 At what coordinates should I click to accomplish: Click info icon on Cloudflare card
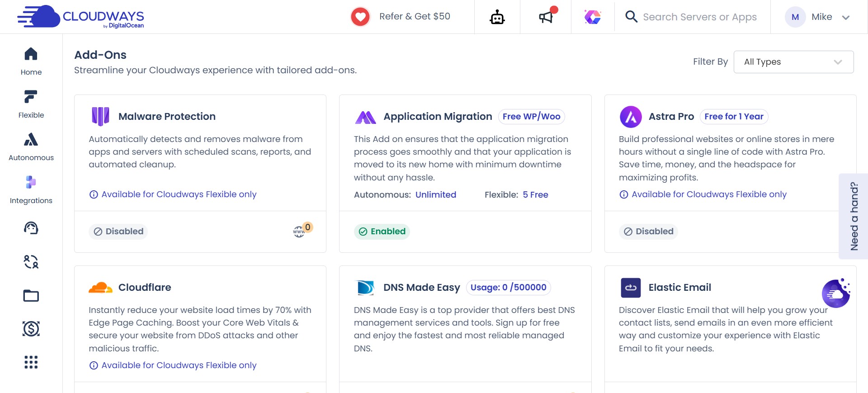[x=94, y=365]
